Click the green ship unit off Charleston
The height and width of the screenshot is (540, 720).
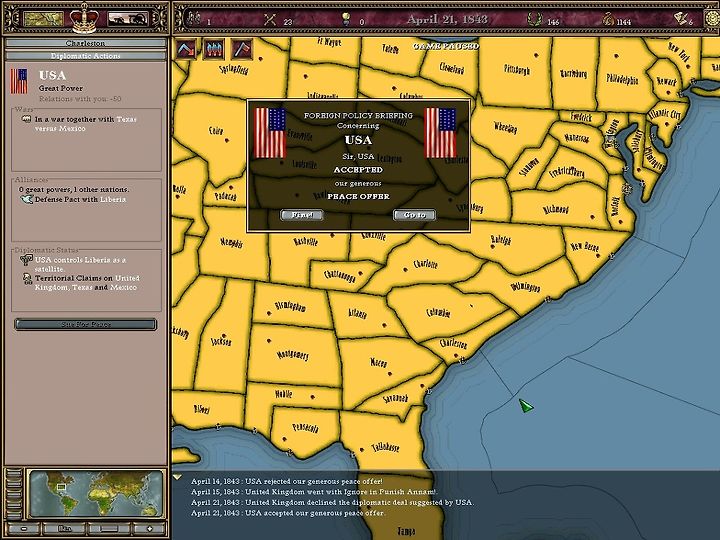point(526,406)
